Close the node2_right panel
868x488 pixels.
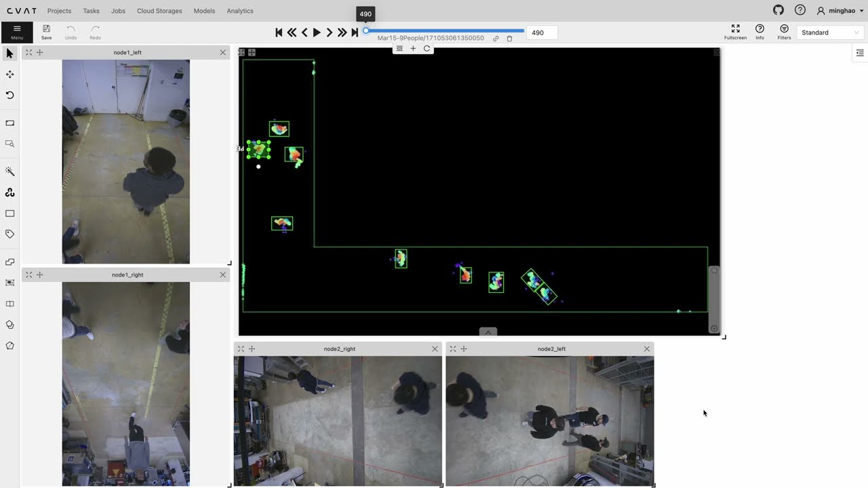tap(435, 348)
